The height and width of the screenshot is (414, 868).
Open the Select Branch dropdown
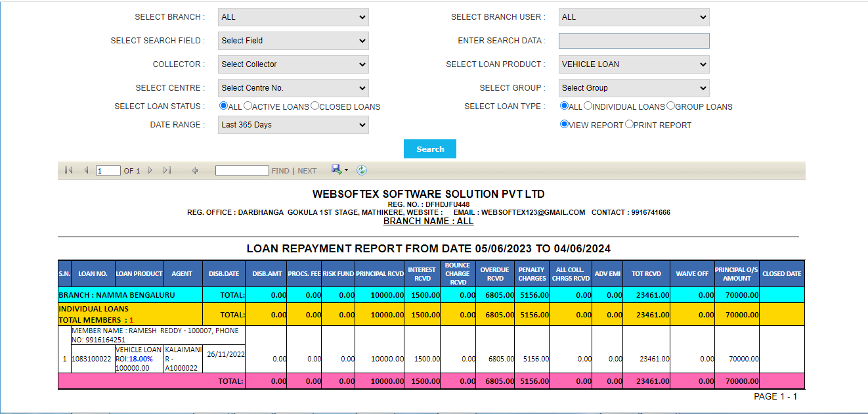click(x=293, y=17)
